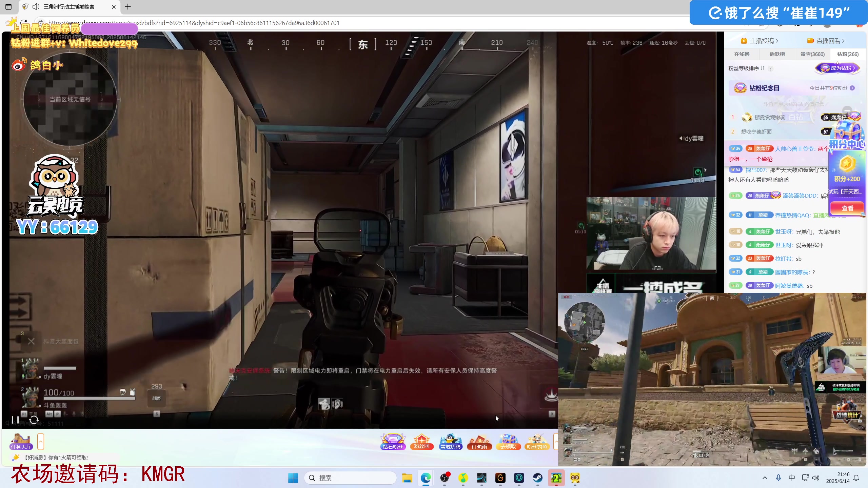Open the 雪域历险 penguin event icon
Image resolution: width=868 pixels, height=488 pixels.
coord(451,442)
